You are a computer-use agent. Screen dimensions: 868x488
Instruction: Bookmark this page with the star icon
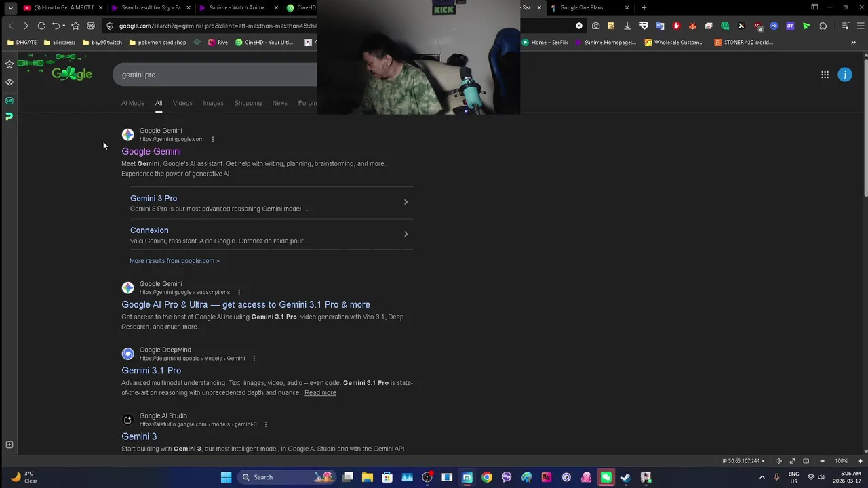pyautogui.click(x=75, y=26)
